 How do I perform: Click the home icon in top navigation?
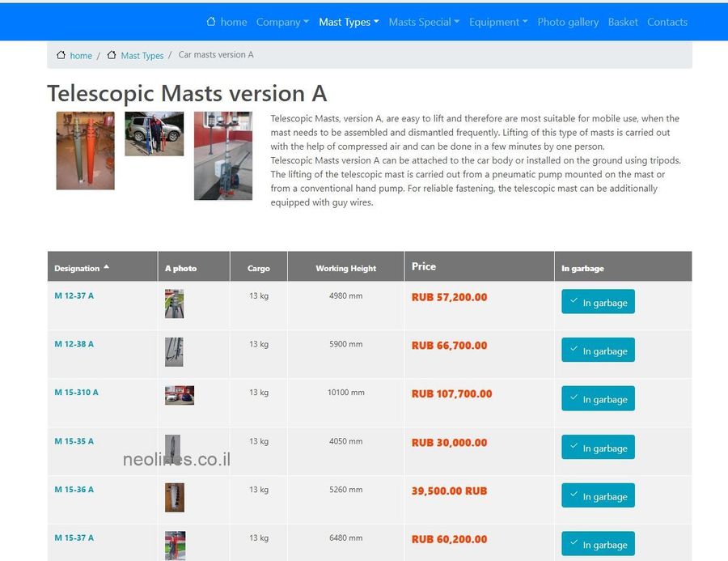(211, 21)
